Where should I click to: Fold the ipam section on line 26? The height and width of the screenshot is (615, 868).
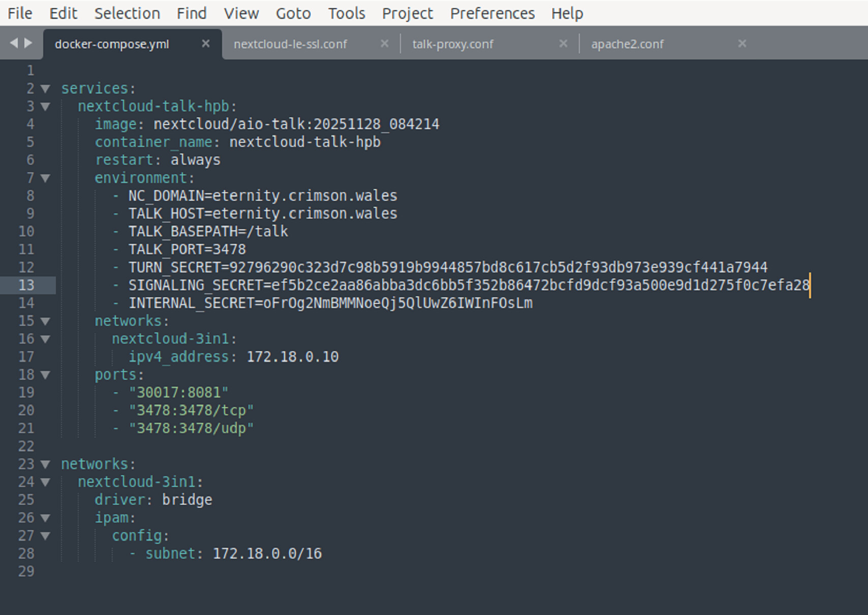click(x=45, y=518)
